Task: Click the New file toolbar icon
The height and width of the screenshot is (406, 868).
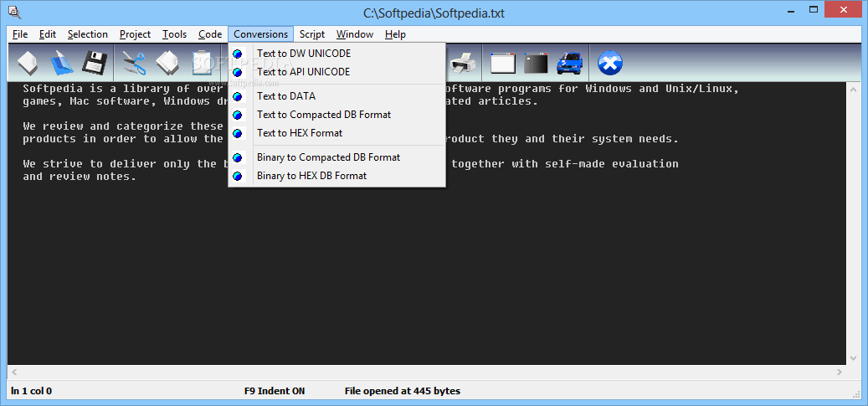Action: [28, 63]
